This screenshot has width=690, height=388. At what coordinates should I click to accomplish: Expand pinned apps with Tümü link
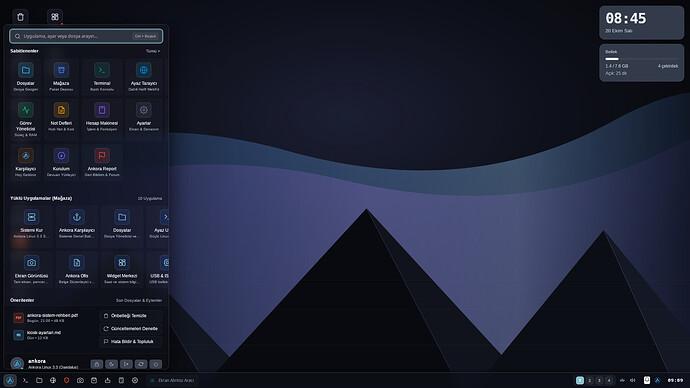pyautogui.click(x=153, y=51)
